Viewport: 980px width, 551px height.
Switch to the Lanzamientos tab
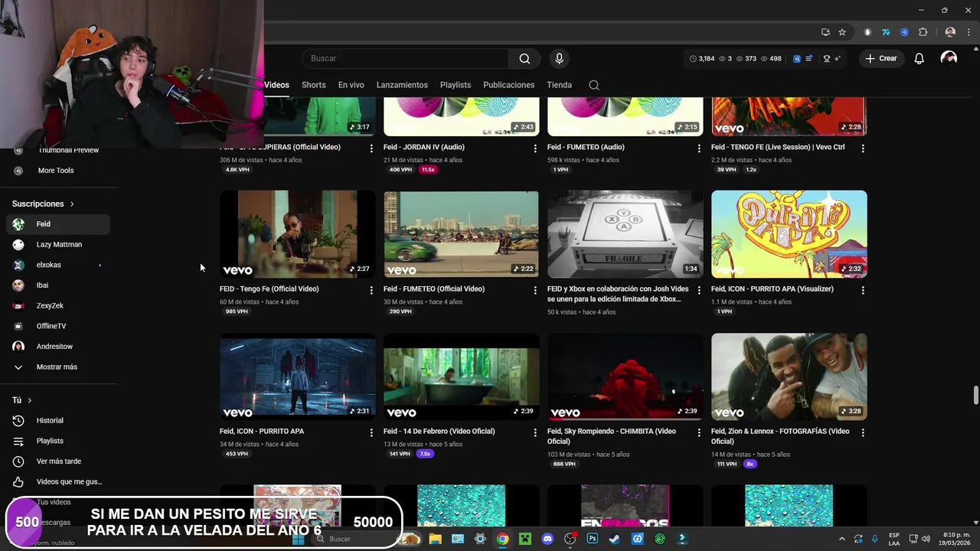(402, 85)
